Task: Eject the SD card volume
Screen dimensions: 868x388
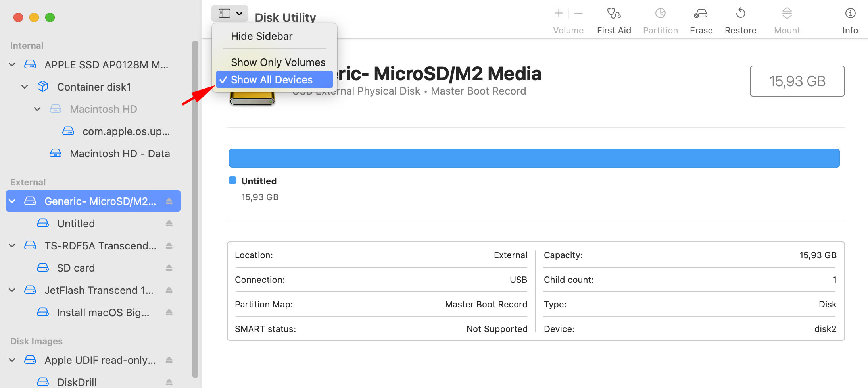Action: [169, 268]
